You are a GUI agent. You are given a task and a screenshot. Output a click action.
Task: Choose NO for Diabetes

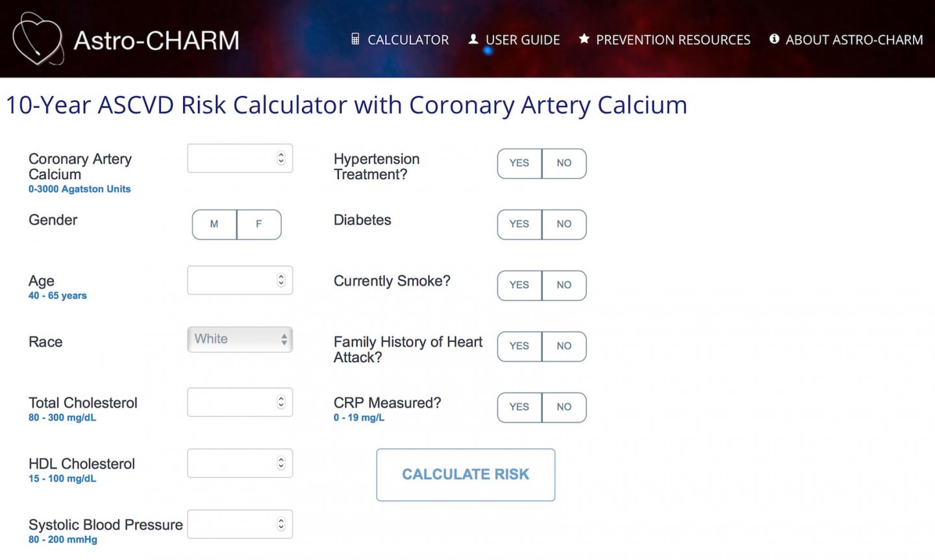pos(564,225)
